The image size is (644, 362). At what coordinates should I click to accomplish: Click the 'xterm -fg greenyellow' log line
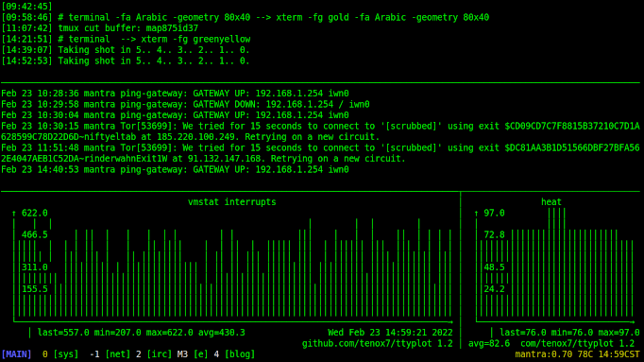point(126,40)
